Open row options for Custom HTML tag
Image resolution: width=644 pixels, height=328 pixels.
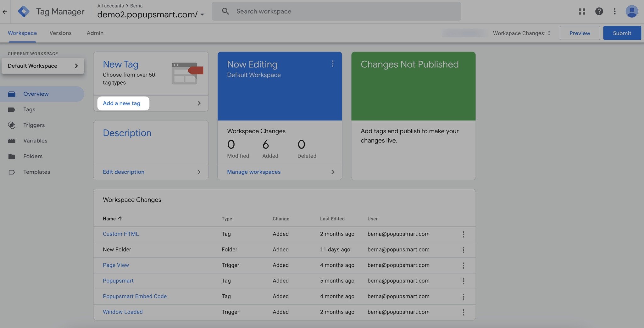click(463, 234)
